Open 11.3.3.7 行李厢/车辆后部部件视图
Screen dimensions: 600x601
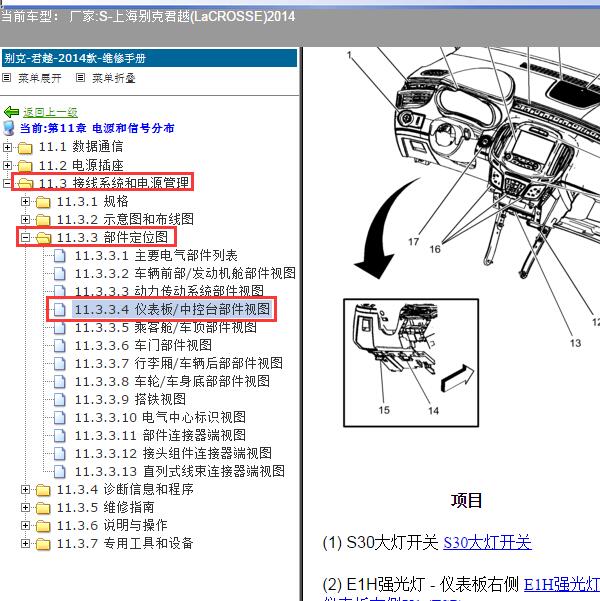coord(179,363)
